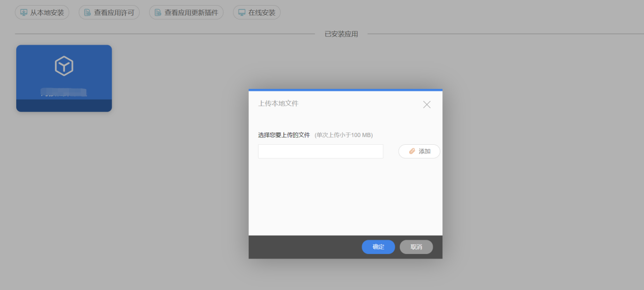
Task: Click the document icon beside 查看应用更新插件
Action: [157, 13]
